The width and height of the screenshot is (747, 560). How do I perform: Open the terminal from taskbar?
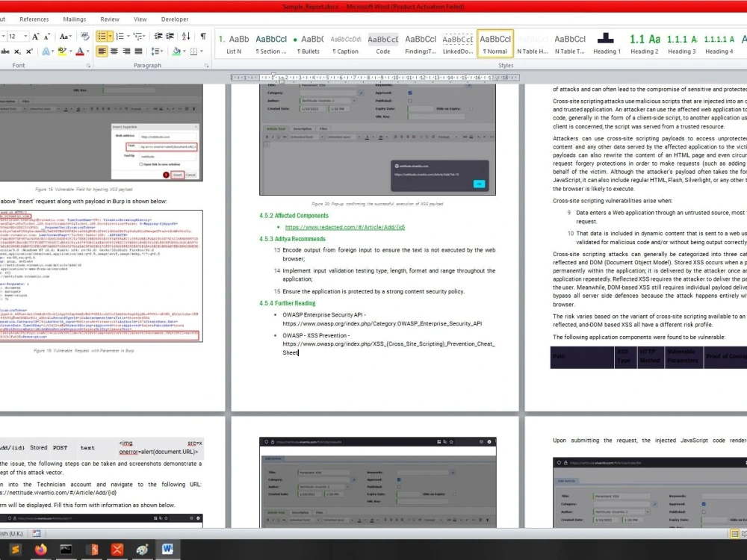66,550
